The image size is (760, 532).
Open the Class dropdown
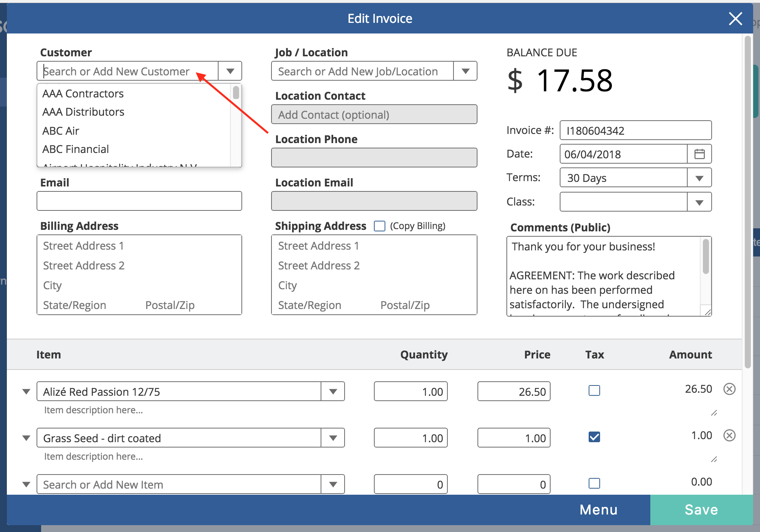click(x=699, y=202)
